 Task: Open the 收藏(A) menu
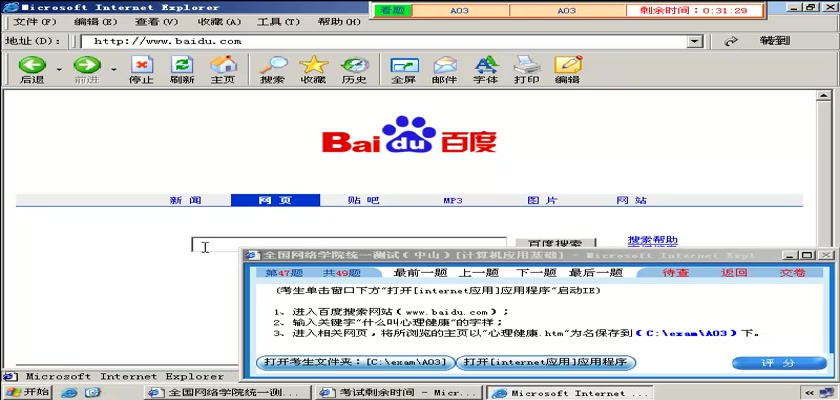click(220, 22)
